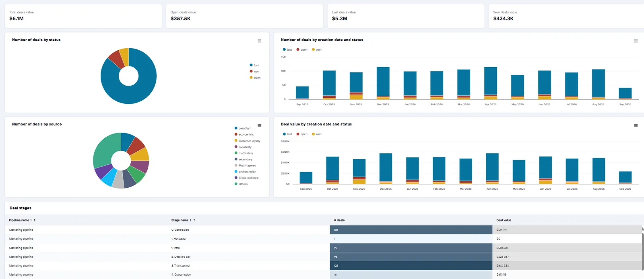Click the Sep 2025 bar in Number of deals chart

(302, 93)
